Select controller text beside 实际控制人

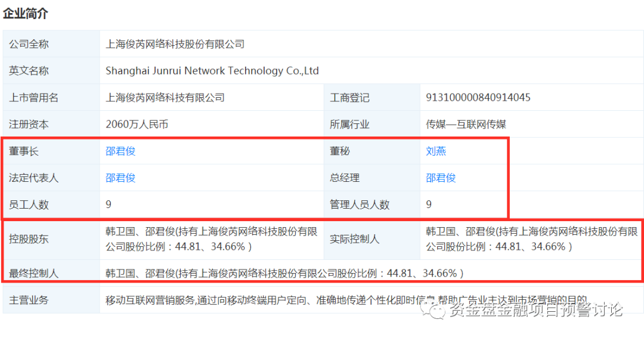(532, 239)
